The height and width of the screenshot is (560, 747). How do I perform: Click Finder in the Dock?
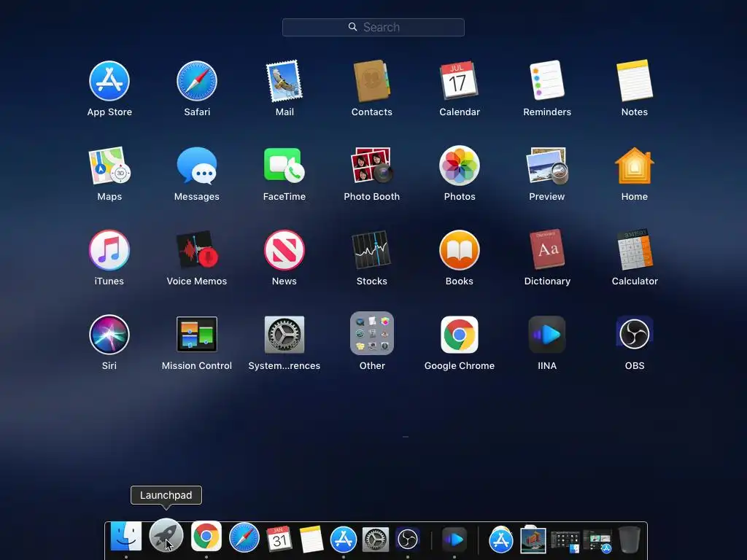[125, 536]
